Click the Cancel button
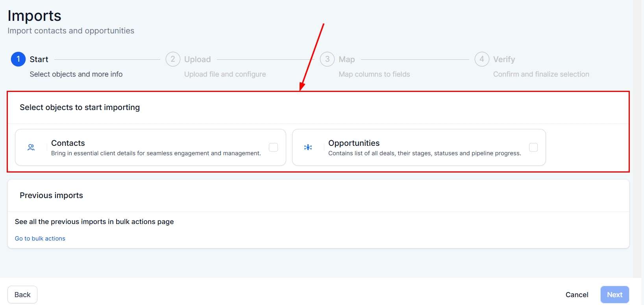644x305 pixels. [x=577, y=295]
